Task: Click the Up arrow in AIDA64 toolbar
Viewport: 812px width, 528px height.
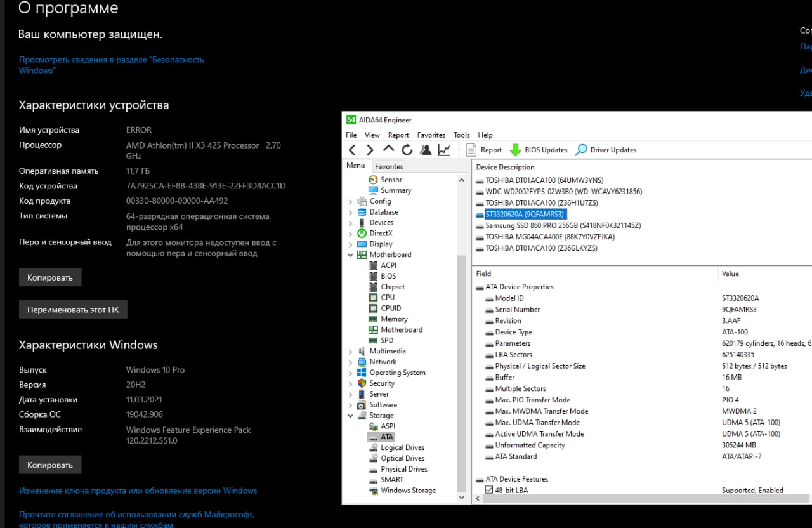Action: [388, 149]
